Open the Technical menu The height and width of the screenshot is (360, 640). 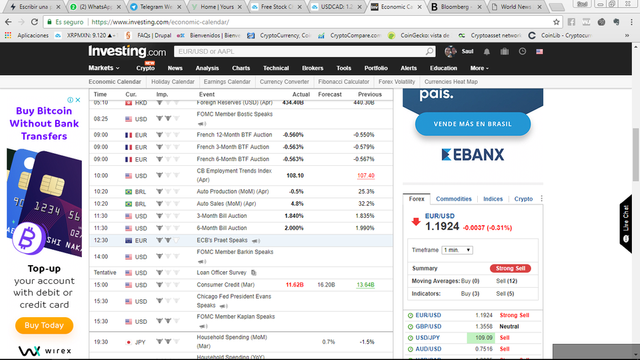(x=276, y=68)
